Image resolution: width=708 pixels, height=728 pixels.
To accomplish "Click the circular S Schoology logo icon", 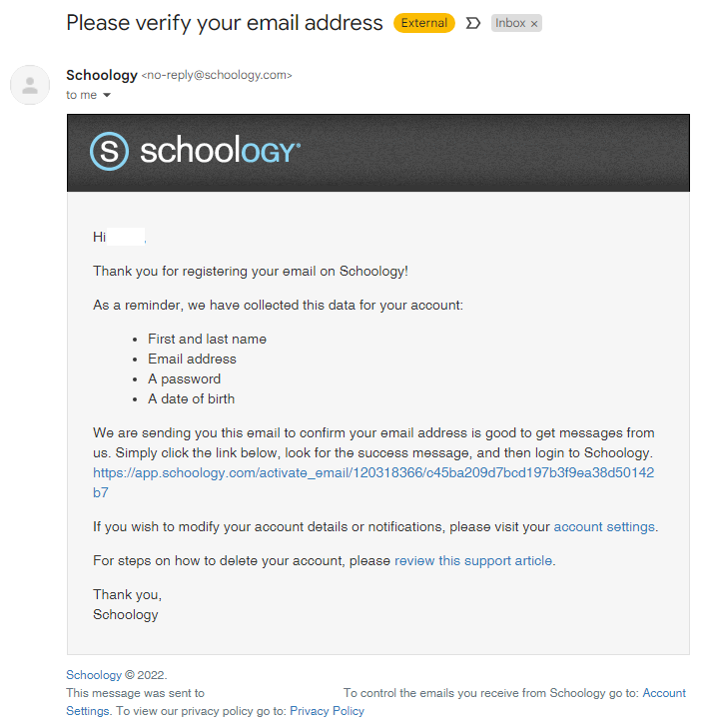I will [109, 151].
